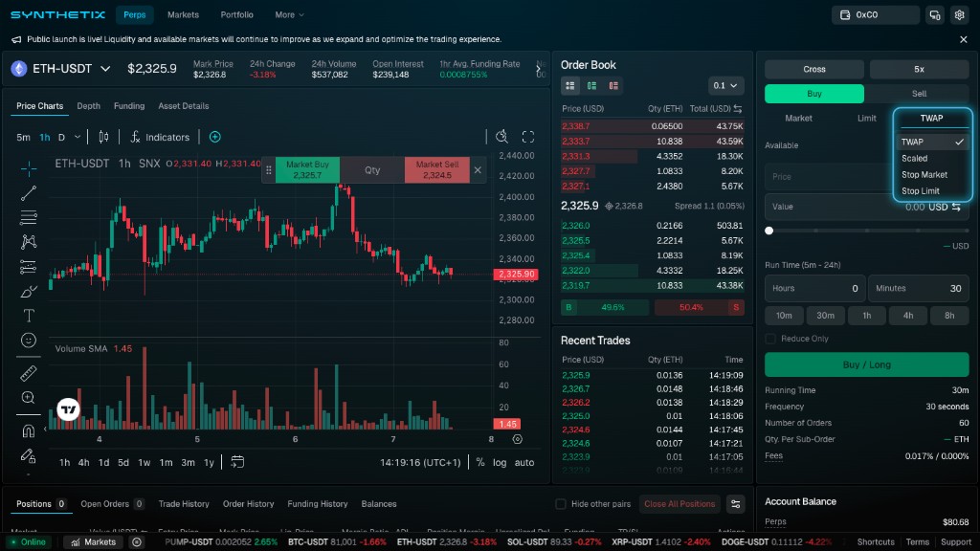The height and width of the screenshot is (551, 980).
Task: Open the go-to-date calendar
Action: pyautogui.click(x=237, y=462)
